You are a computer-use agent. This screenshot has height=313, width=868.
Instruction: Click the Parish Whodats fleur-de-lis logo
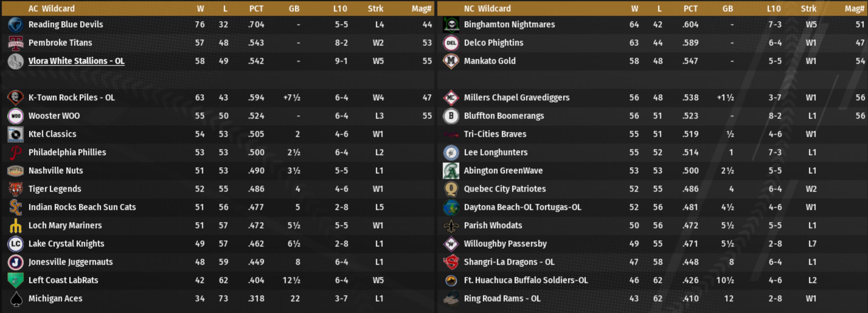pyautogui.click(x=451, y=226)
